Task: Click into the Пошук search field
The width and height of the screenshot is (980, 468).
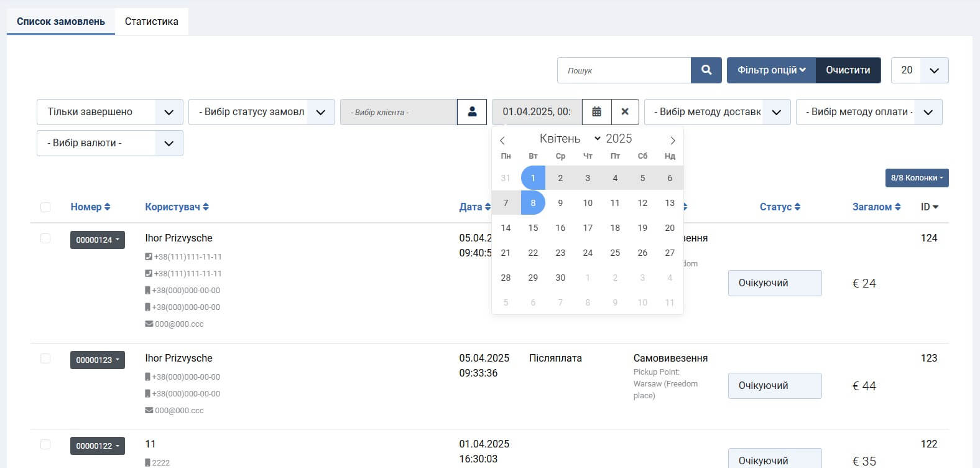Action: (624, 70)
